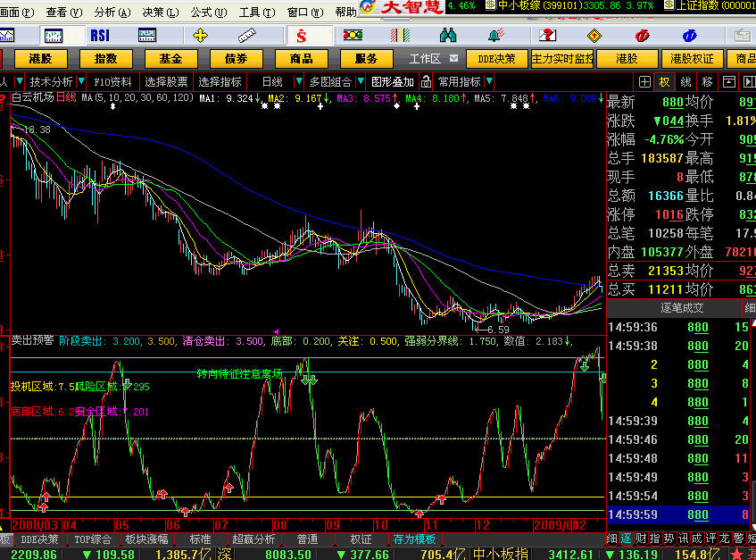The height and width of the screenshot is (560, 756).
Task: Click the candlestick chart toolbar icon
Action: click(53, 35)
